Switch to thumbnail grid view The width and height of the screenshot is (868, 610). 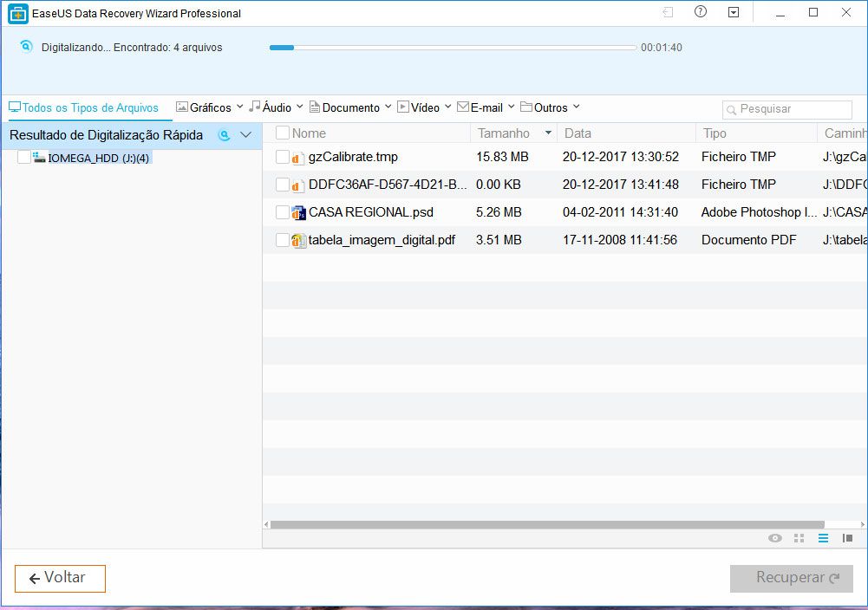point(799,538)
